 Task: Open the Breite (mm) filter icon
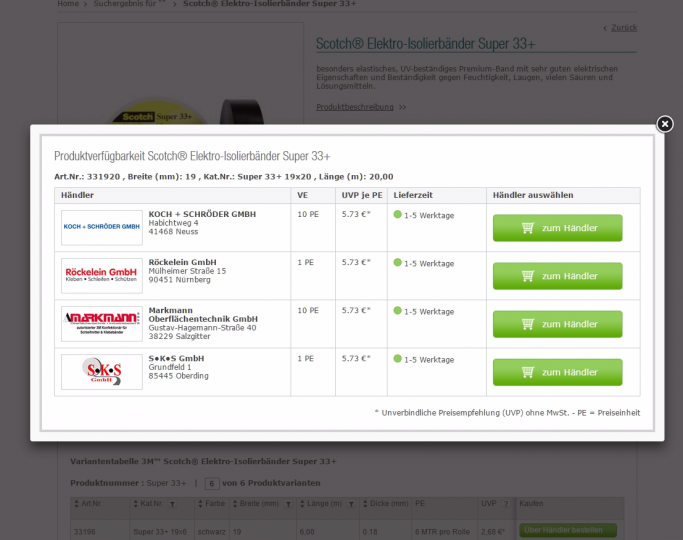coord(288,504)
